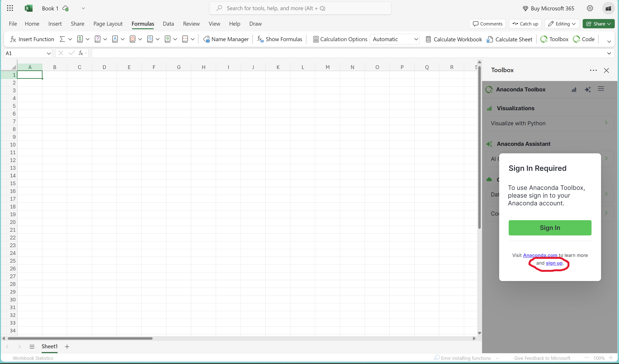The width and height of the screenshot is (619, 364).
Task: Click the Insert Function button
Action: (x=32, y=39)
